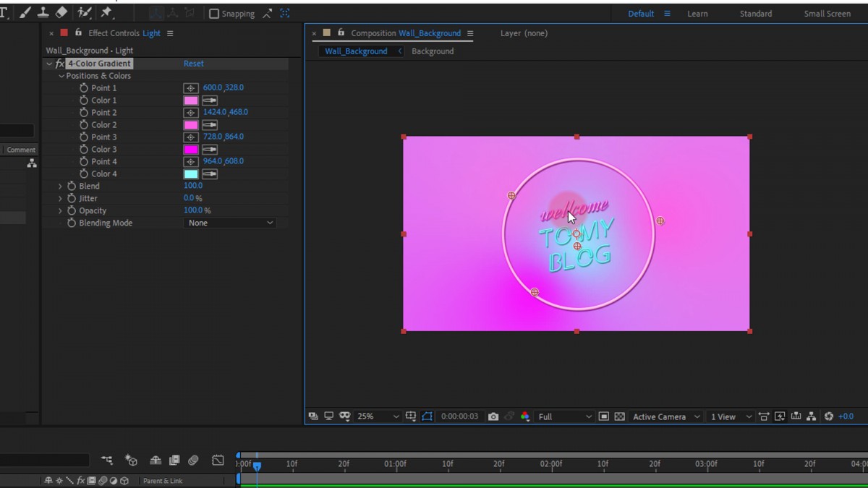Screen dimensions: 868x488
Task: Select the Type tool in the toolbar
Action: pos(4,13)
